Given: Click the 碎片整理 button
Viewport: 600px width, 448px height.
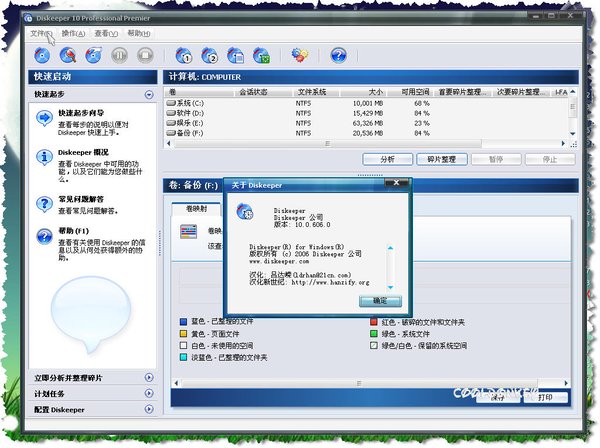Looking at the screenshot, I should tap(442, 159).
